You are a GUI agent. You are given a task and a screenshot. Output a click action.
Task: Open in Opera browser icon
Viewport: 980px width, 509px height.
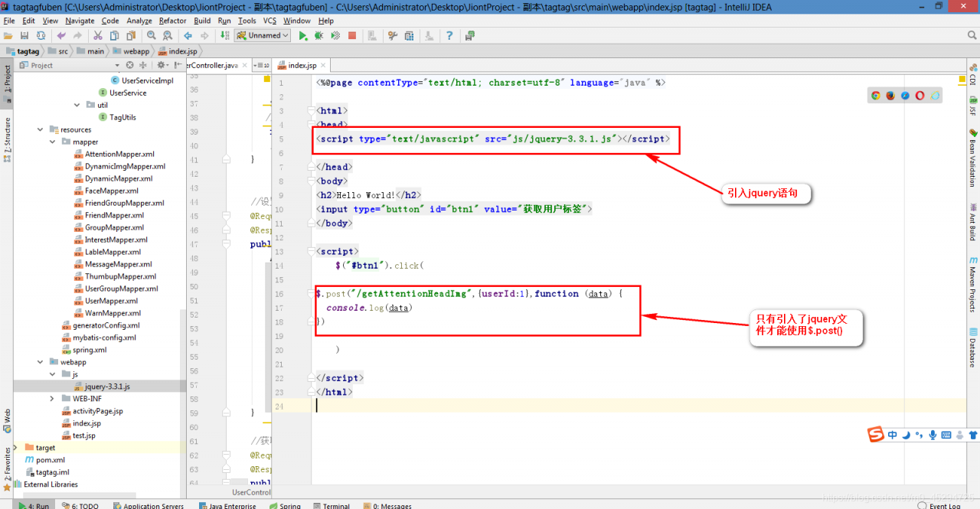[920, 96]
